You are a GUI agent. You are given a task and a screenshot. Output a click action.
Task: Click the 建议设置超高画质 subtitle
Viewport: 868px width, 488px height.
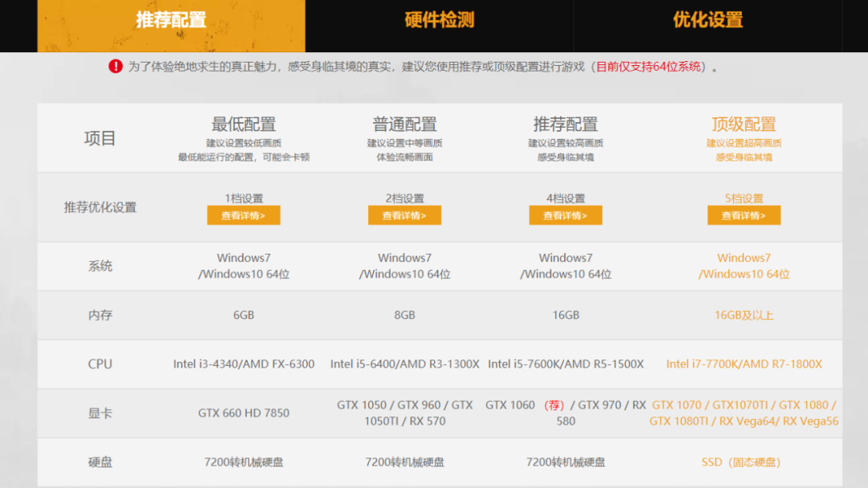coord(744,143)
